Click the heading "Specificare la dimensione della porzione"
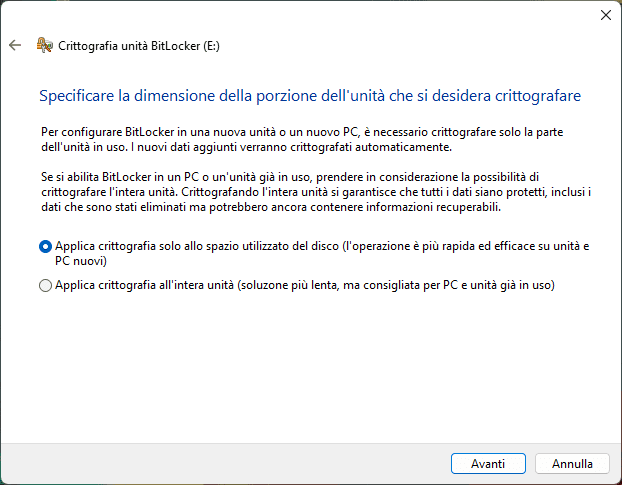The width and height of the screenshot is (622, 485). click(x=310, y=96)
